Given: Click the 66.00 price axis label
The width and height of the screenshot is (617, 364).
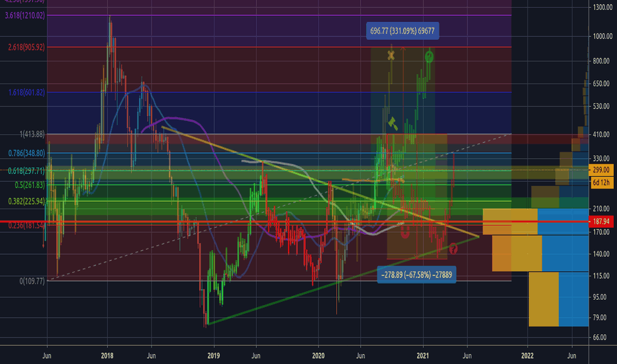Looking at the screenshot, I should coord(599,338).
